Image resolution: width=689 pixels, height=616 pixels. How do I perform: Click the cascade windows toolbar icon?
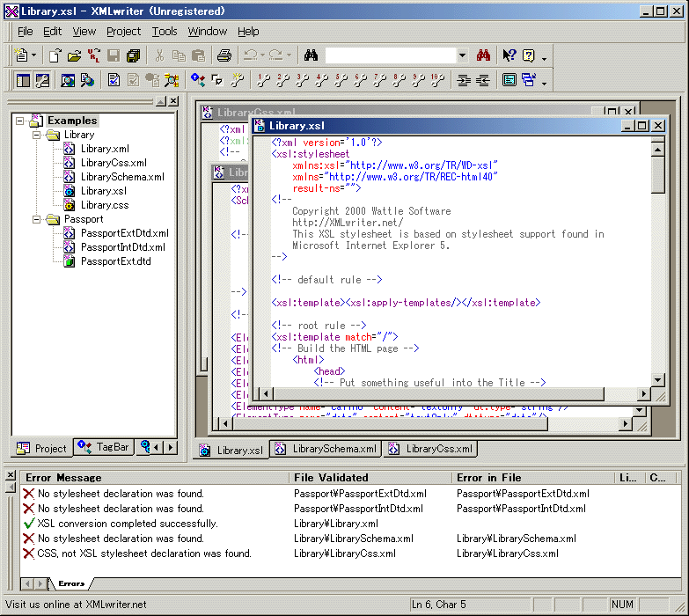click(x=529, y=80)
